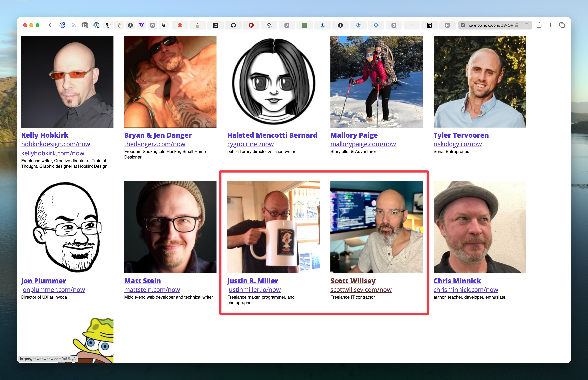Open the mallorypaige.com/now link
588x380 pixels.
[363, 144]
